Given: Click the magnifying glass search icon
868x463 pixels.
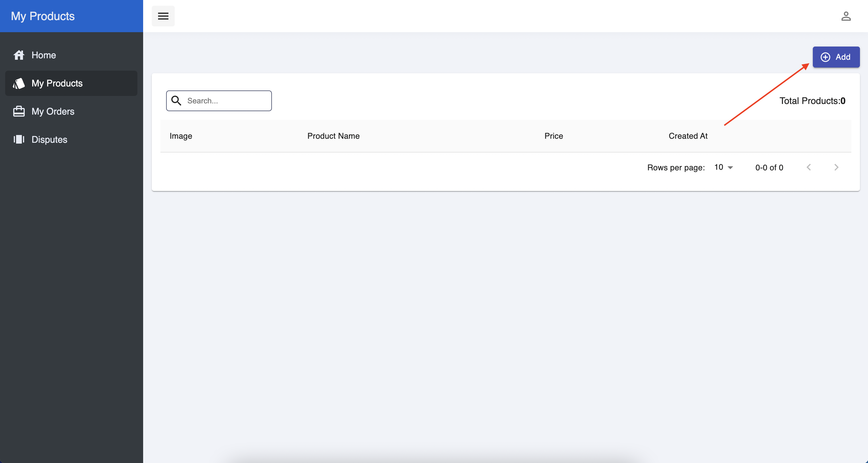Looking at the screenshot, I should click(176, 101).
